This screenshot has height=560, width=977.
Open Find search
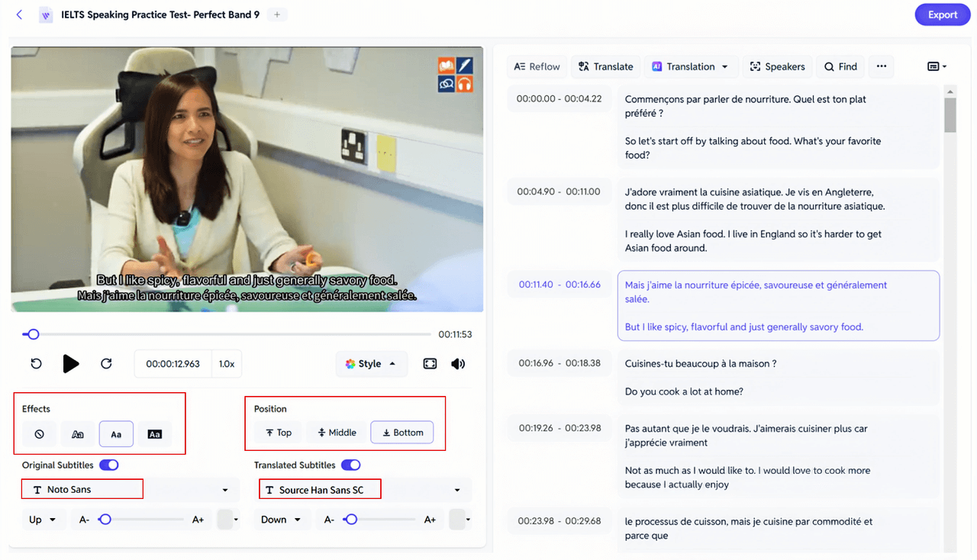[840, 66]
